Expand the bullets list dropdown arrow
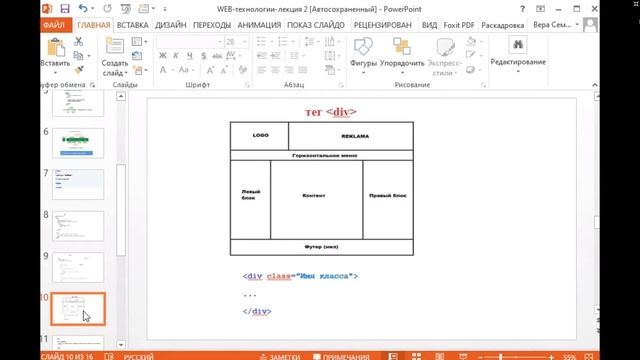 (271, 42)
